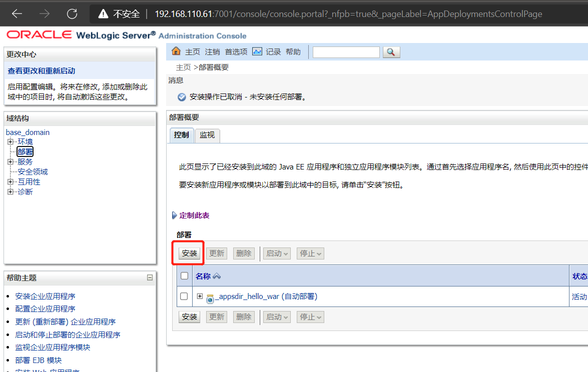Expand the 环境 tree node
This screenshot has height=372, width=588.
(x=11, y=141)
